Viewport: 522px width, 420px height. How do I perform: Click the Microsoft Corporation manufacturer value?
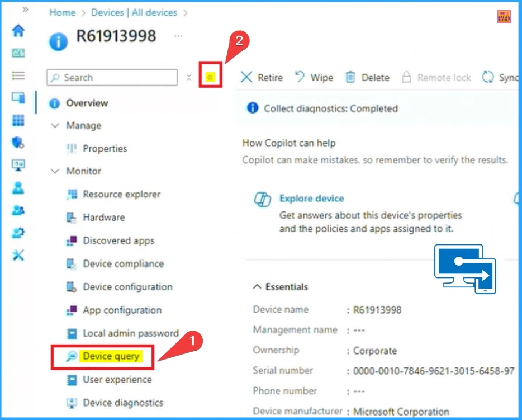(401, 412)
